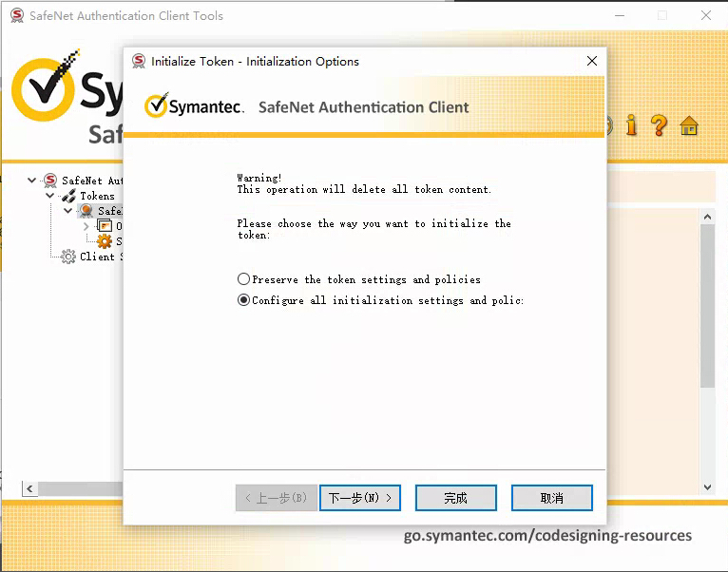Click the SafeNet root icon in tree
The width and height of the screenshot is (728, 572).
pyautogui.click(x=50, y=181)
